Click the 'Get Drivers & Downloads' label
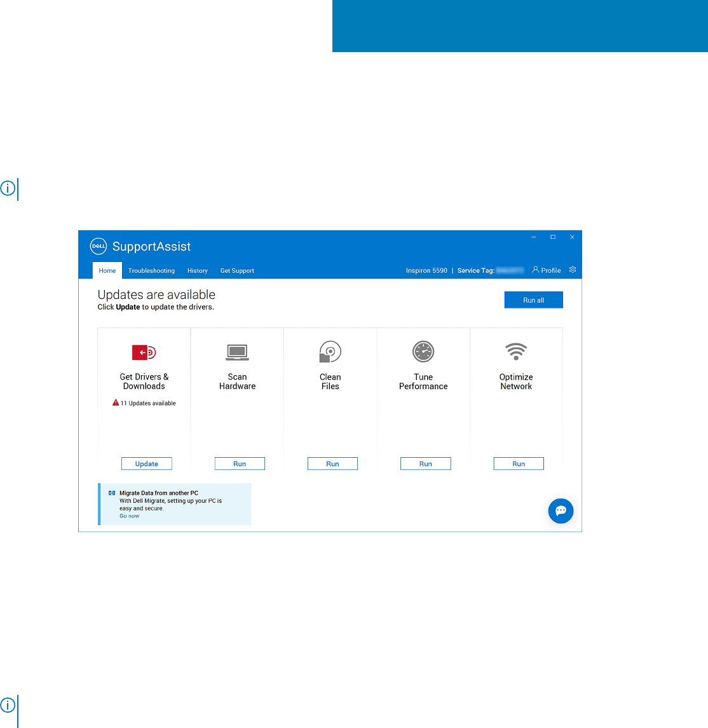The width and height of the screenshot is (708, 728). click(144, 381)
